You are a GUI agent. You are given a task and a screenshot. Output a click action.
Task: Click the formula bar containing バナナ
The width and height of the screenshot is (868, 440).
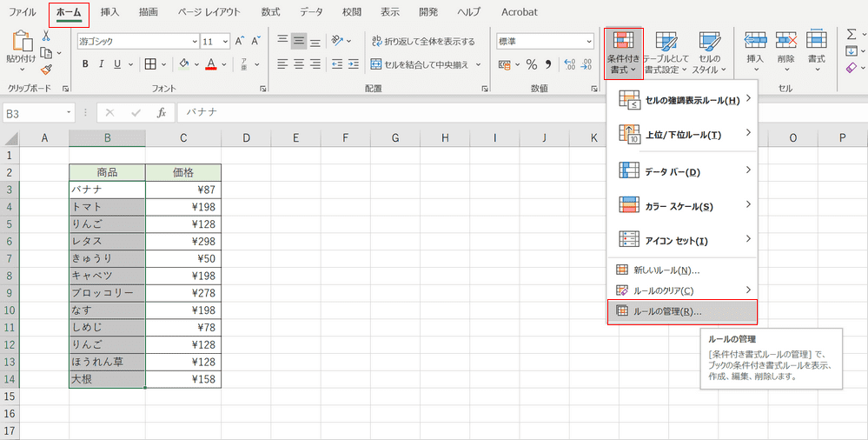(521, 112)
